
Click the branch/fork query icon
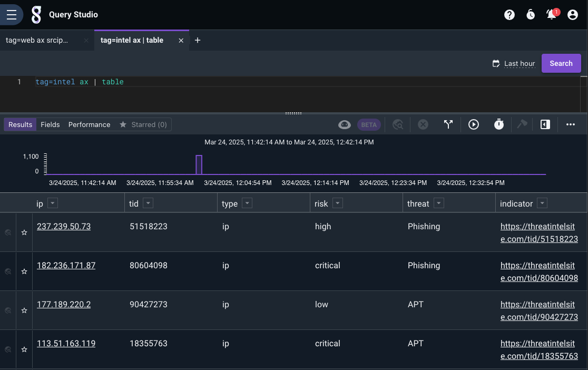[448, 124]
